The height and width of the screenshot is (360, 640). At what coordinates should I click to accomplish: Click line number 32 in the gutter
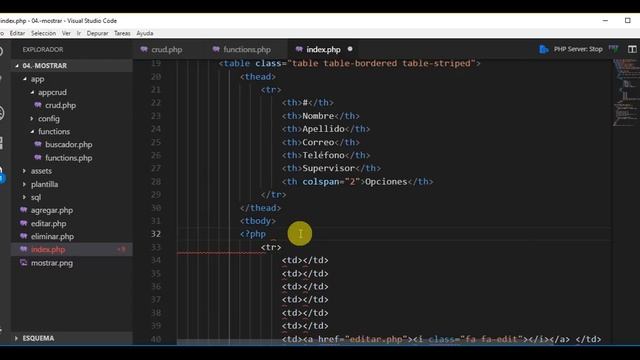tap(156, 234)
